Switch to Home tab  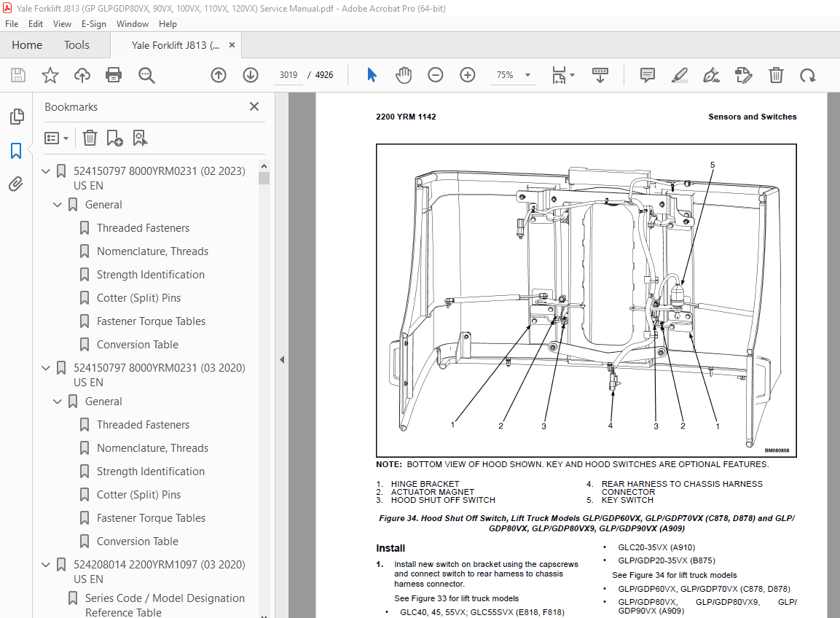27,45
